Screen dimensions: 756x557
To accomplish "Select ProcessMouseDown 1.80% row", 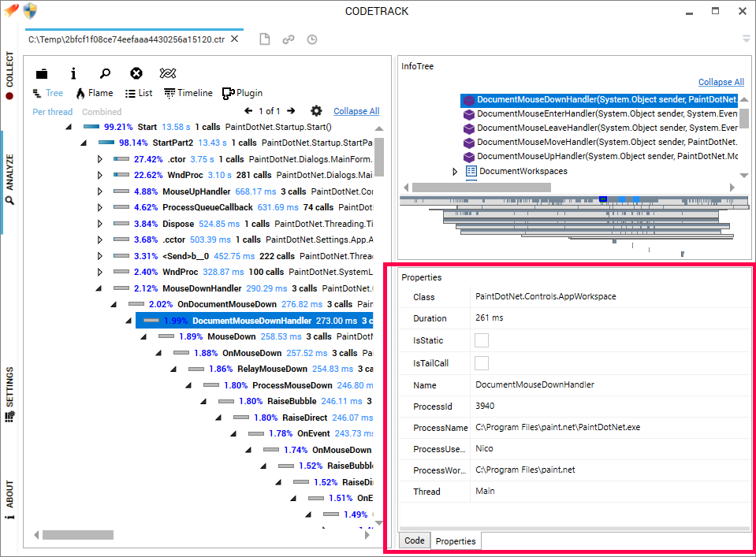I will coord(289,385).
